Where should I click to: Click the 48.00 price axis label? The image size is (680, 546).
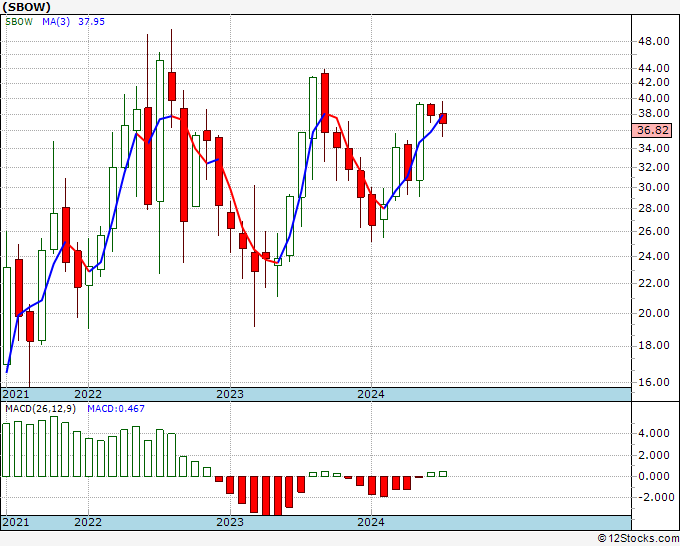pyautogui.click(x=654, y=41)
